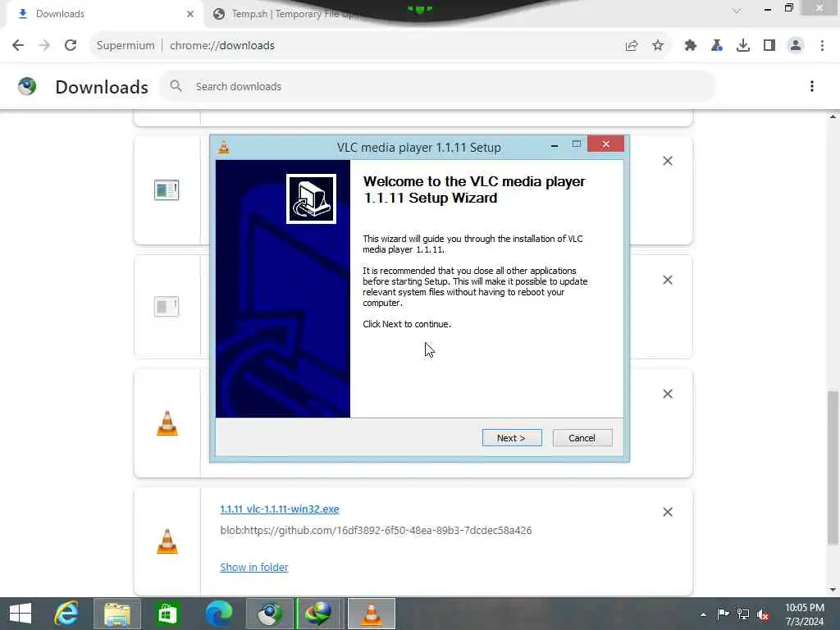The height and width of the screenshot is (630, 840).
Task: Click the scroll up arrow of downloads page
Action: 833,116
